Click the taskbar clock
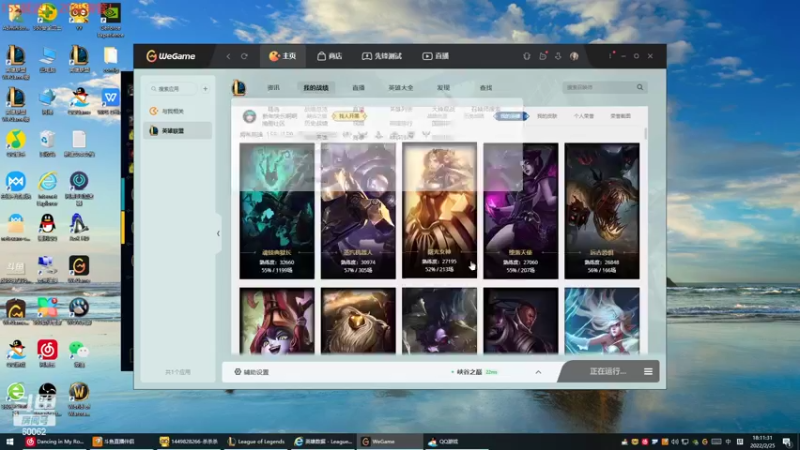Viewport: 800px width, 450px height. point(762,442)
